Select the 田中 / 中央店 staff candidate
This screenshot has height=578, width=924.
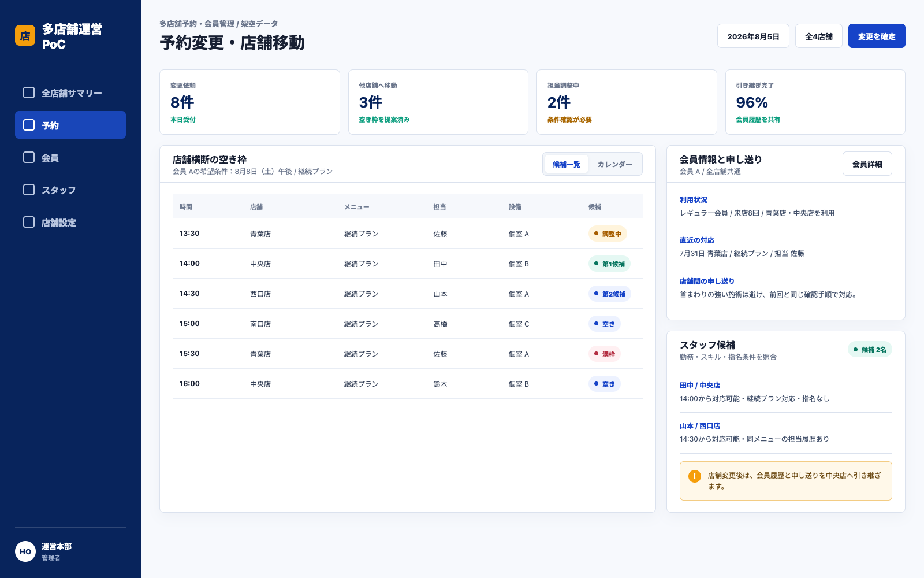point(700,385)
